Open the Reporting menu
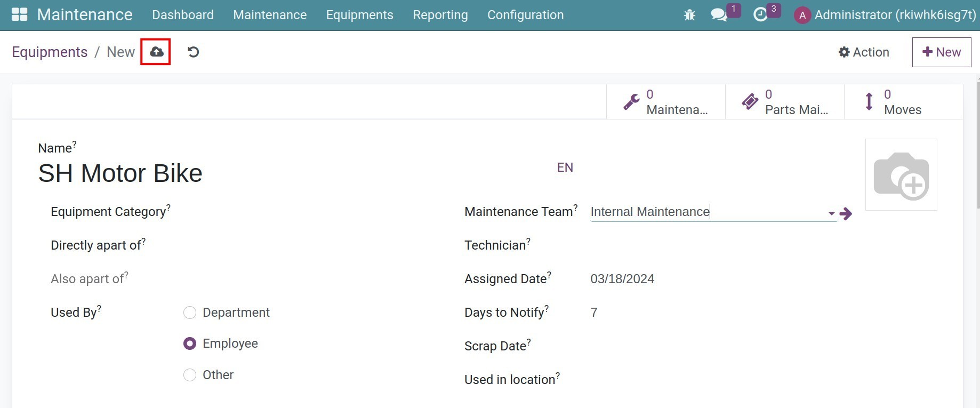Screen dimensions: 980x408 pyautogui.click(x=440, y=15)
